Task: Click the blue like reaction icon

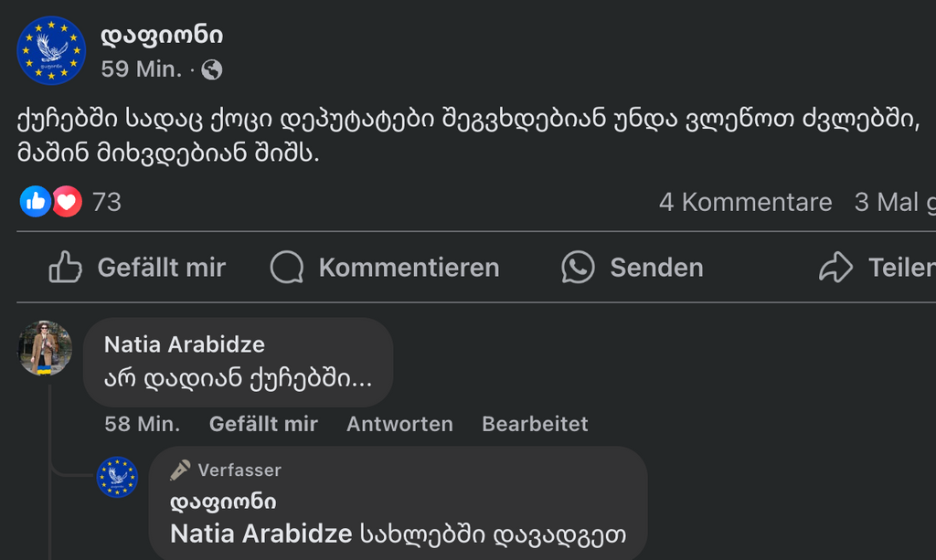Action: (36, 201)
